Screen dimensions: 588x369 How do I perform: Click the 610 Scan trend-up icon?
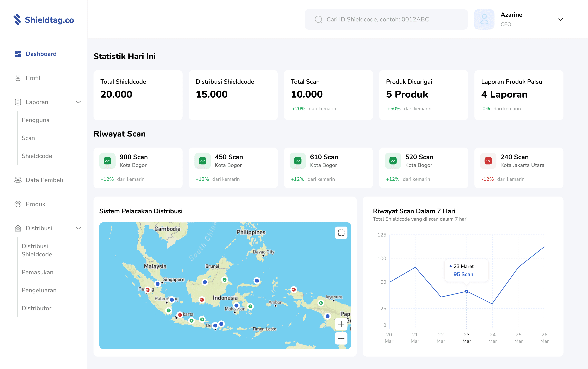pyautogui.click(x=298, y=161)
